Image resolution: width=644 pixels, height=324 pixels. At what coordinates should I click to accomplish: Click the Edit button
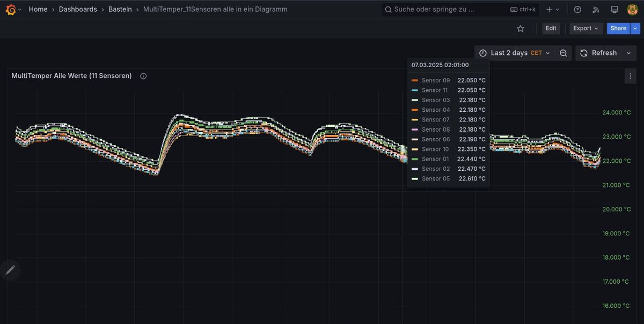point(551,28)
